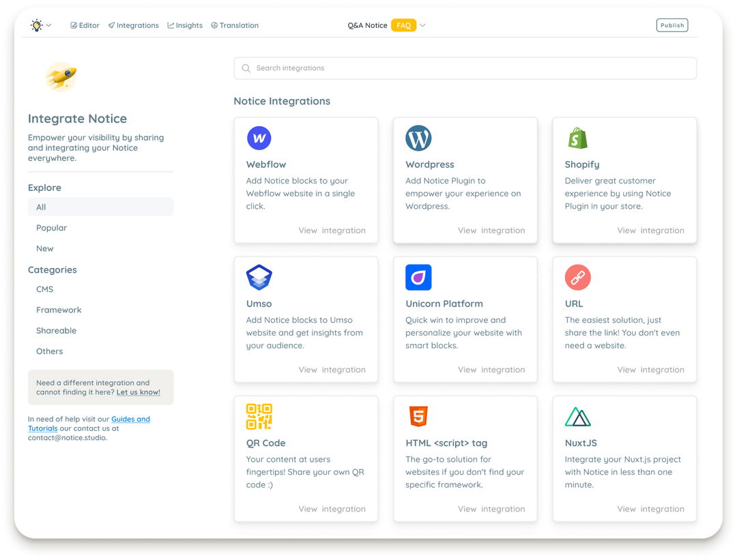Click the Categories section heading
Screen dimensions: 737x560
click(52, 269)
